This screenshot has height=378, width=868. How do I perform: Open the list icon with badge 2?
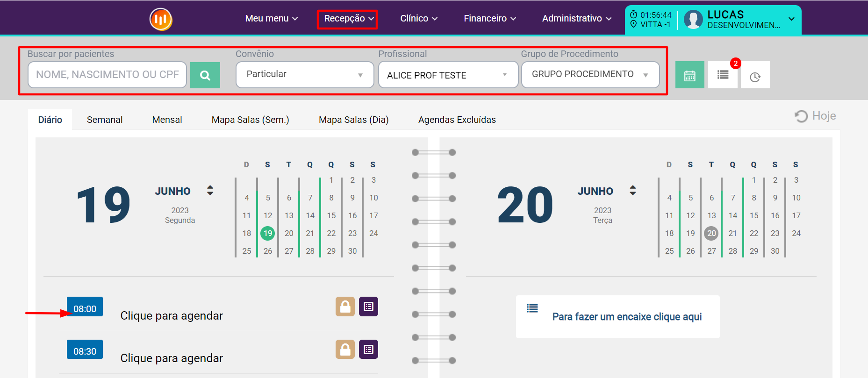pyautogui.click(x=723, y=75)
